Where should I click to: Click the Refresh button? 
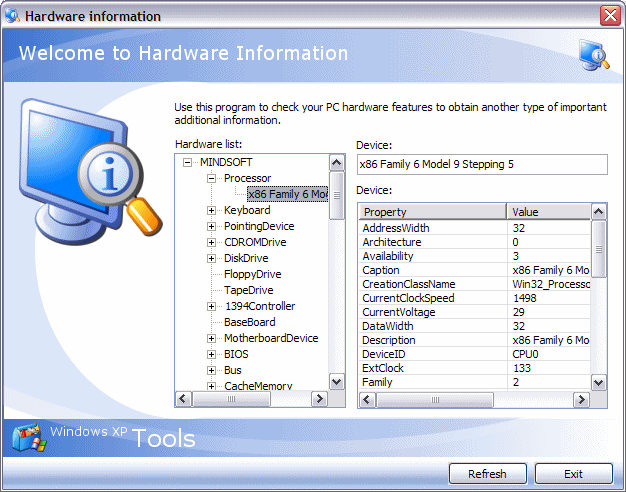tap(487, 474)
